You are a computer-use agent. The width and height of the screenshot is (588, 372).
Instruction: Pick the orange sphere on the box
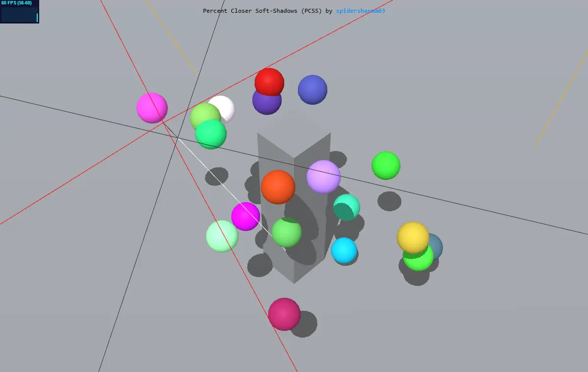[278, 187]
